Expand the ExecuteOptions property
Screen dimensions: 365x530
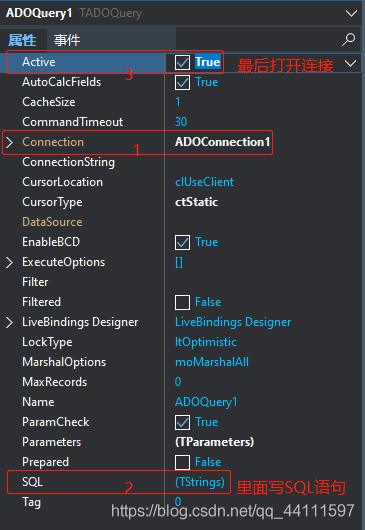point(9,262)
